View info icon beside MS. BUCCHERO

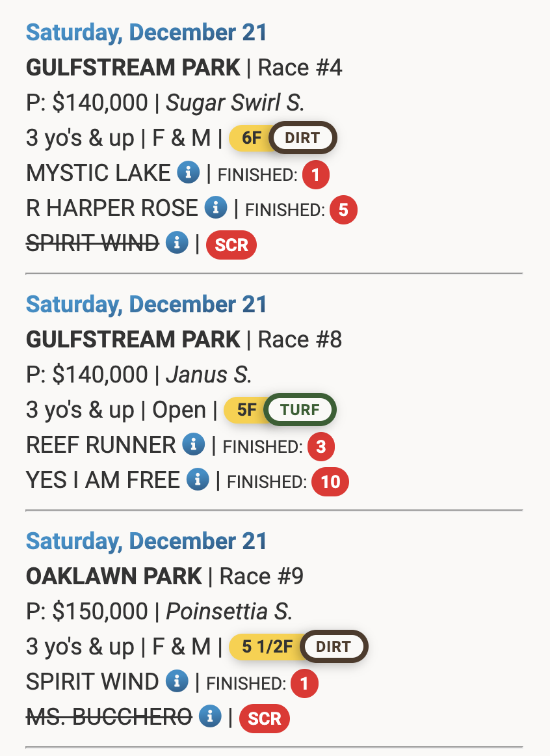[209, 717]
